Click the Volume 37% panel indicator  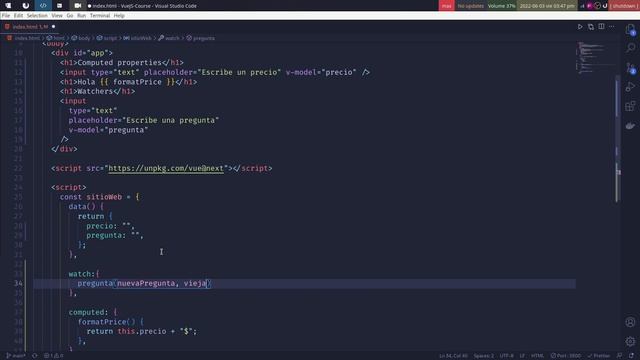(x=501, y=6)
